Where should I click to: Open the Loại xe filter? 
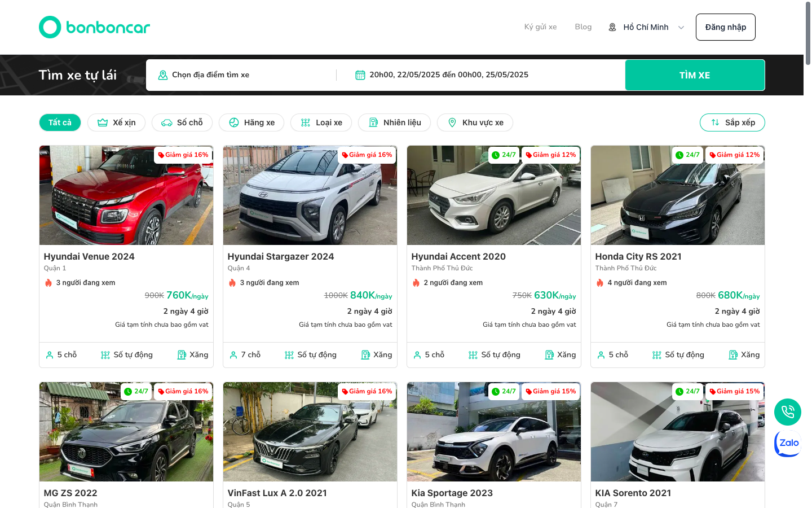[321, 122]
